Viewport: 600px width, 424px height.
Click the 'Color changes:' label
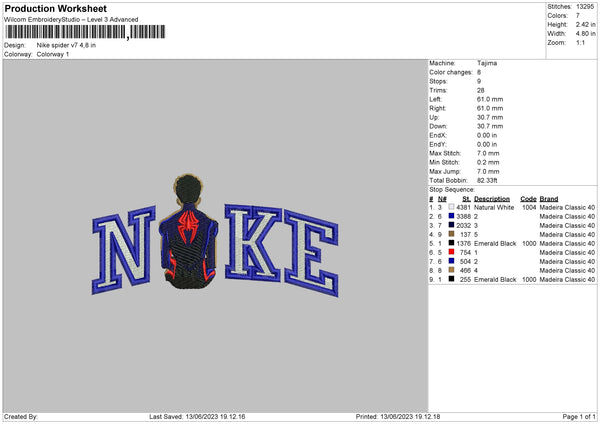coord(451,72)
